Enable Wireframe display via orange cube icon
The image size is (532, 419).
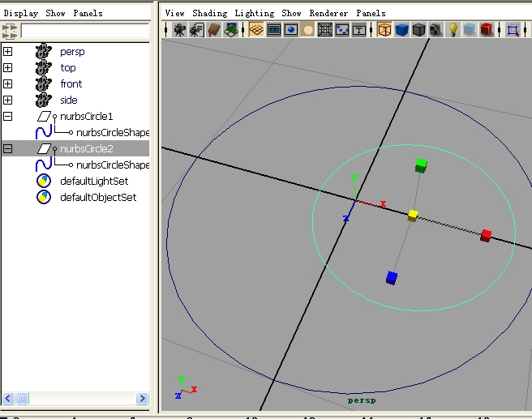point(384,30)
